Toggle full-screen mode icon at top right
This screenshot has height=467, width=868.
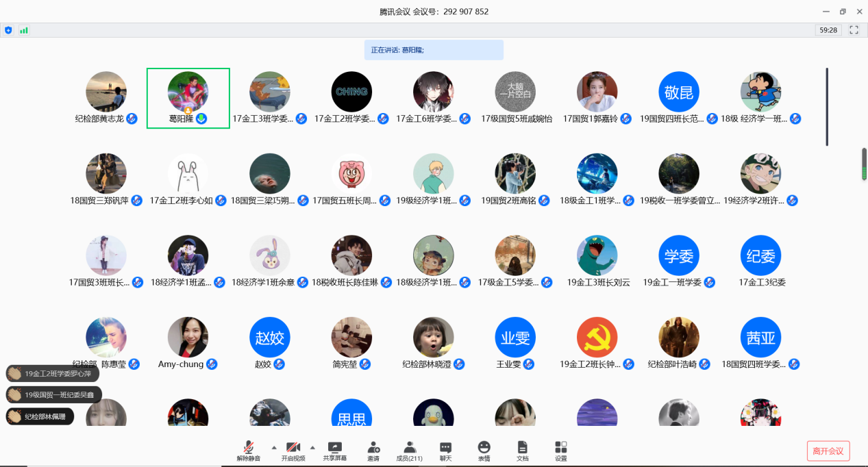[854, 30]
